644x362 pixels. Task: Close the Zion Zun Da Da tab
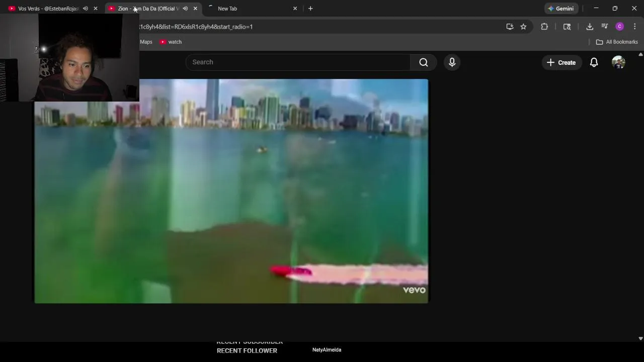coord(195,9)
